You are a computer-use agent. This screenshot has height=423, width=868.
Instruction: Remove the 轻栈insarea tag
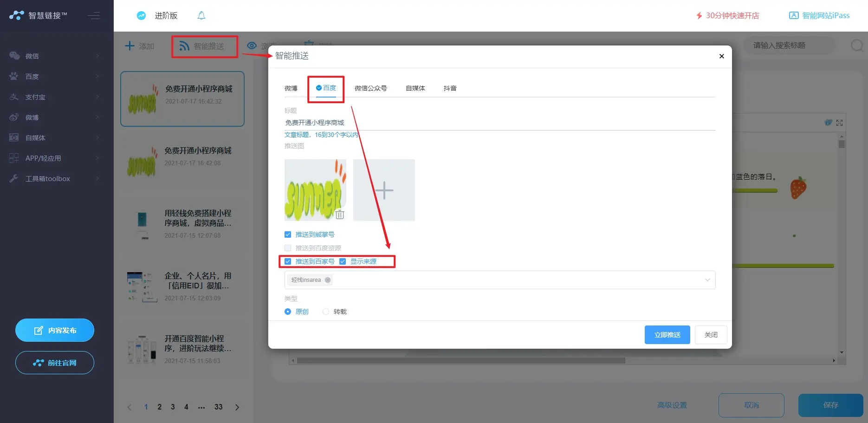point(328,280)
